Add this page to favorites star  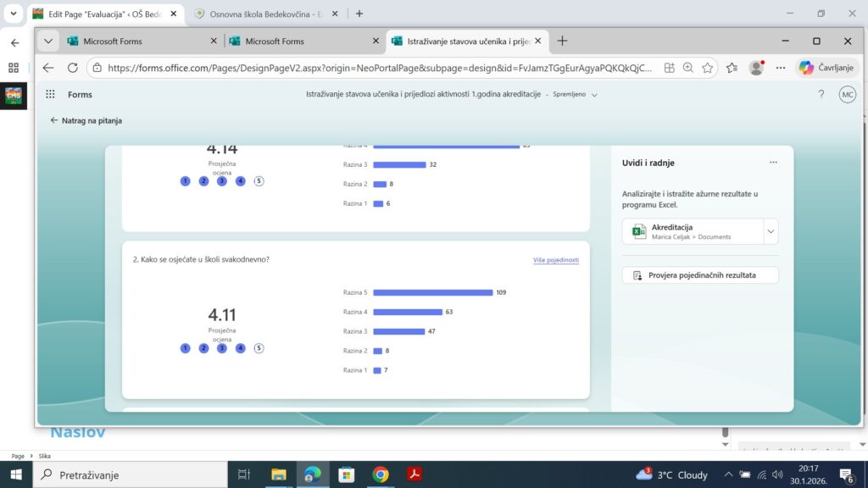[x=708, y=68]
